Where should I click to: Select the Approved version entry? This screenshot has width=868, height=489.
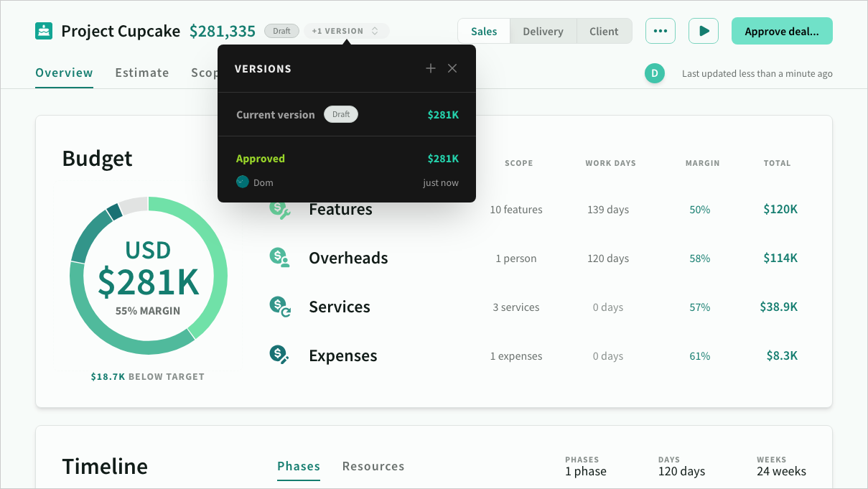point(347,169)
